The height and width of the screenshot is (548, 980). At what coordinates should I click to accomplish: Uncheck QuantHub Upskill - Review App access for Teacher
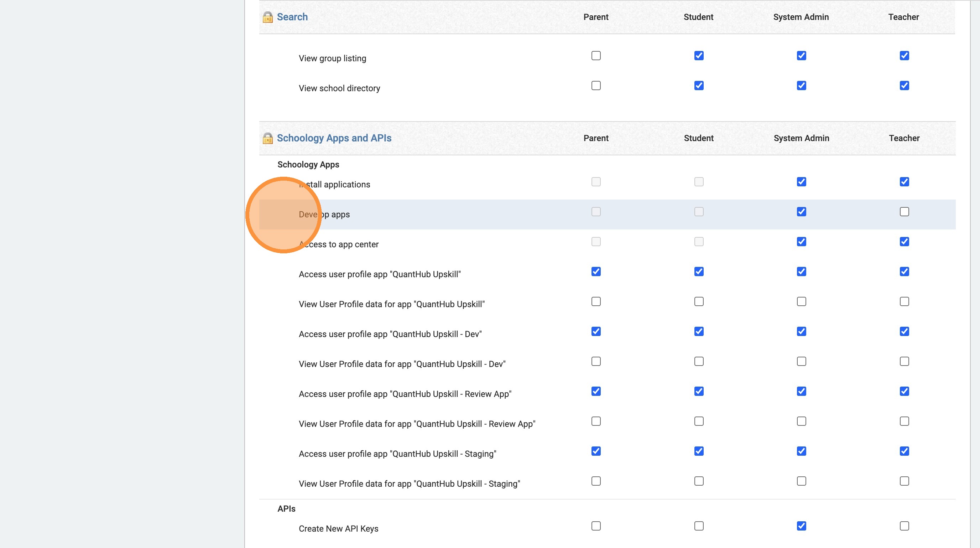point(904,391)
